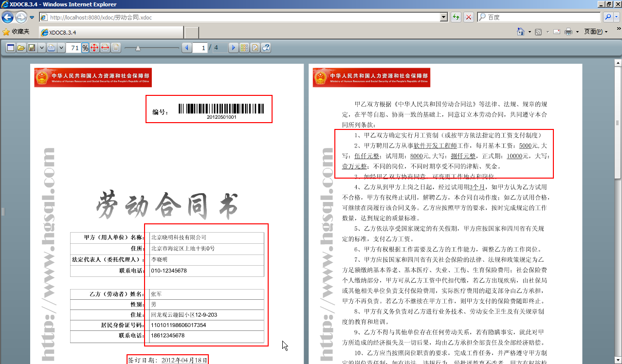
Task: Fit whole page with four-arrow icon
Action: coord(94,48)
